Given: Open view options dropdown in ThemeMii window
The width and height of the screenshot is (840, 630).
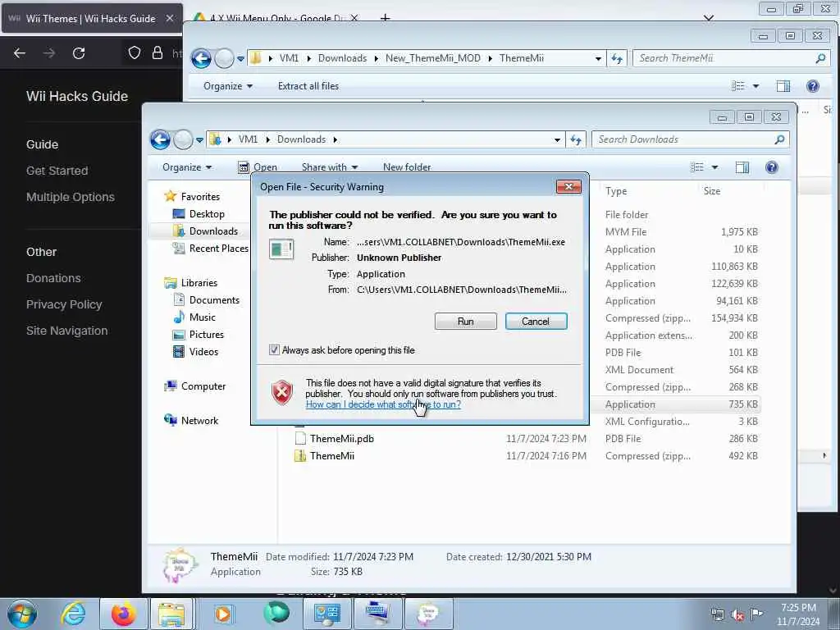Looking at the screenshot, I should tap(756, 85).
